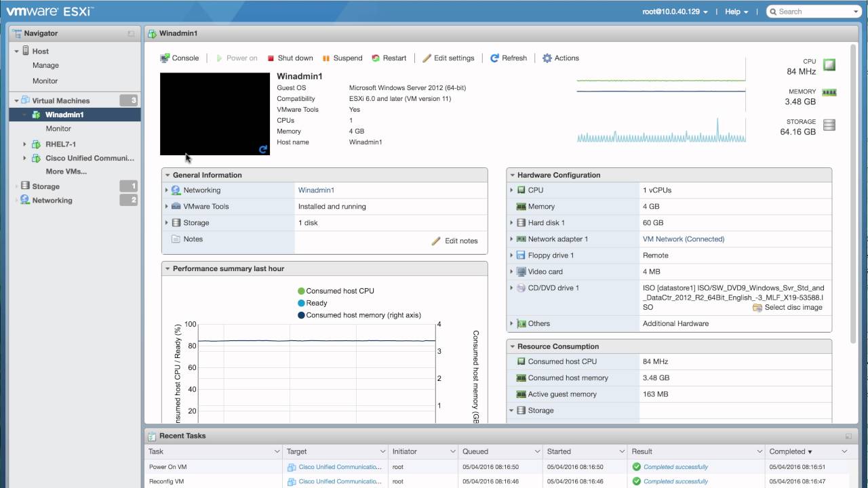Open the Task column dropdown
This screenshot has height=488, width=868.
click(277, 451)
